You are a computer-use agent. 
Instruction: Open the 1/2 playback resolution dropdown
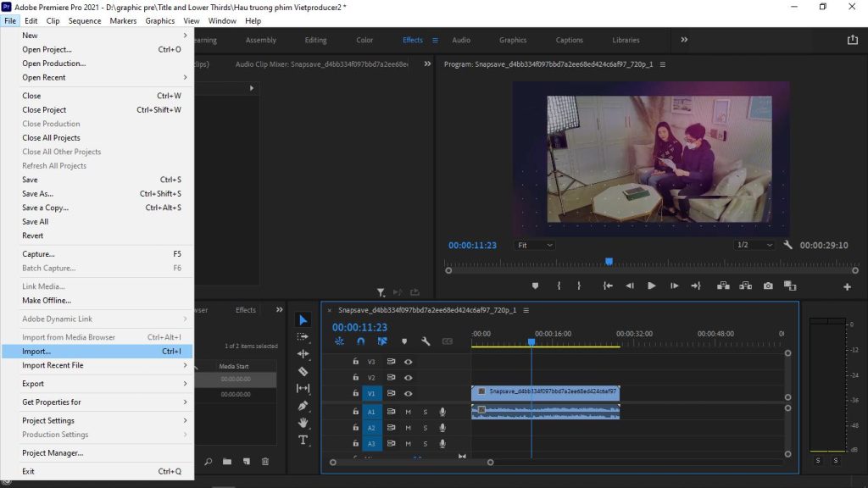[754, 245]
